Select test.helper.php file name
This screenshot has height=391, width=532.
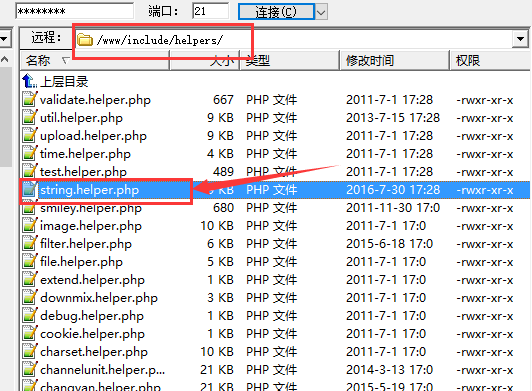[x=83, y=172]
